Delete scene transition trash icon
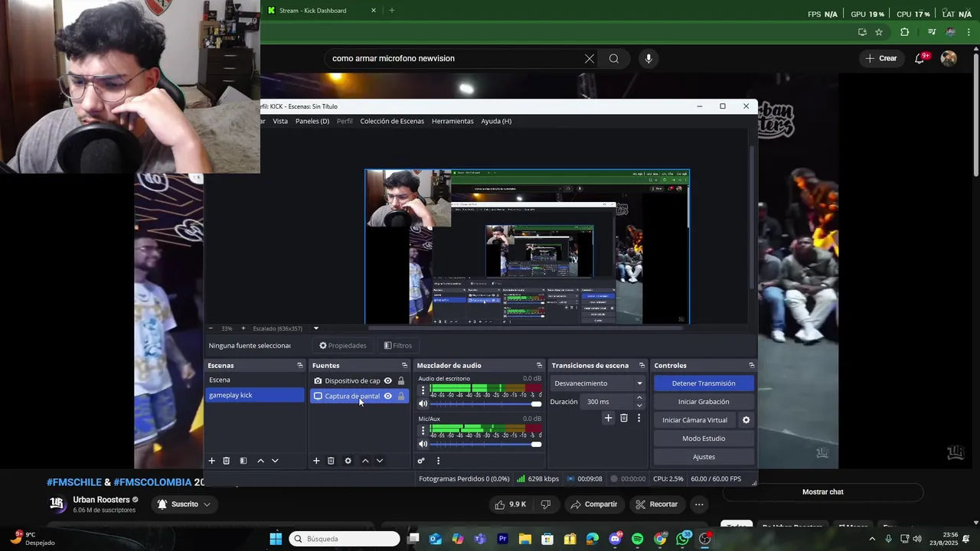 (x=624, y=418)
